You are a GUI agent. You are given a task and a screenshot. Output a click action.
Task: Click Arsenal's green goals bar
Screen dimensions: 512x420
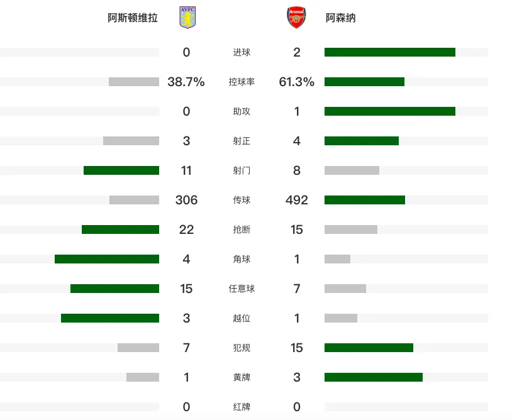[x=390, y=52]
